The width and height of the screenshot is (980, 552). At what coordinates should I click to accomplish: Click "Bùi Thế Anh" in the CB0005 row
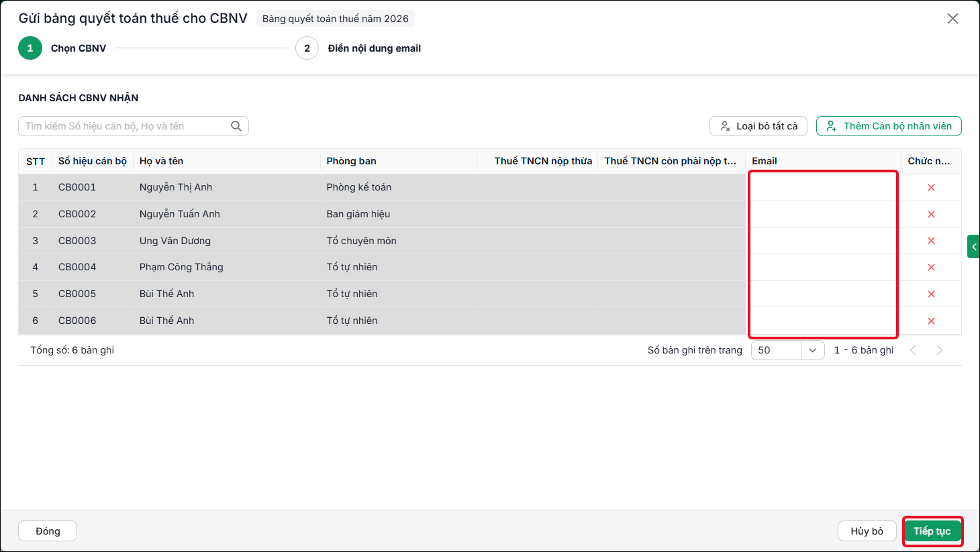click(x=166, y=294)
